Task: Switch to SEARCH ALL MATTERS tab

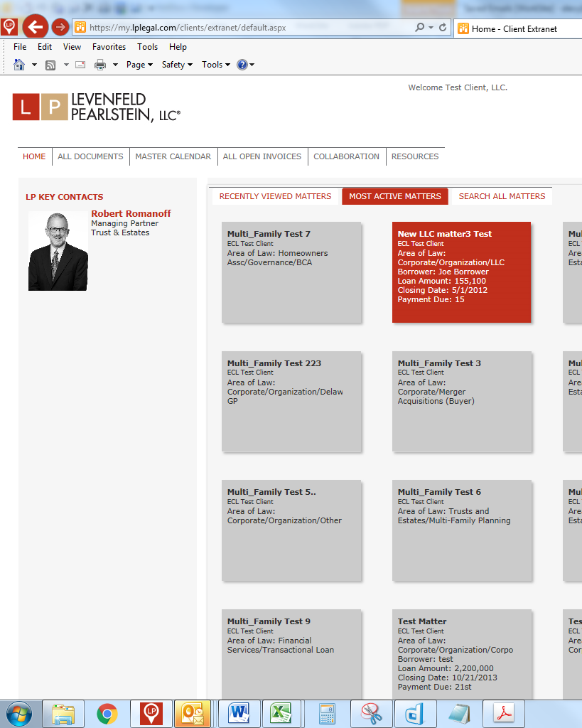Action: click(x=502, y=196)
